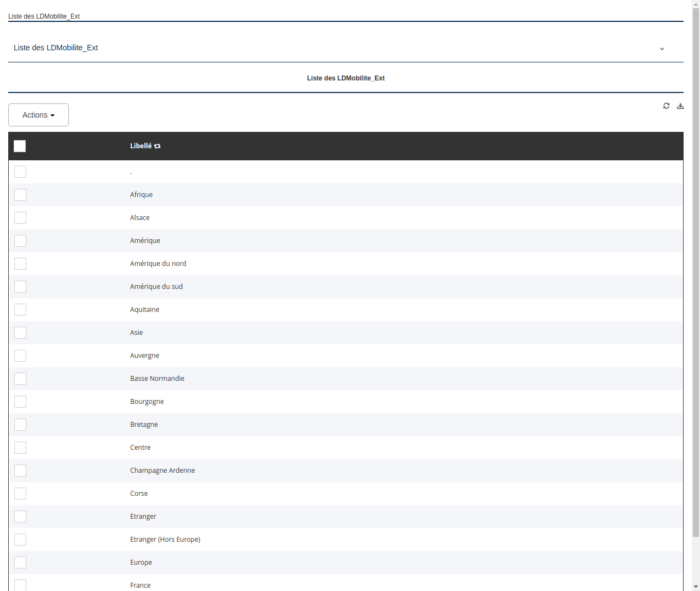
Task: Click the Liste des LDMobilite_Ext centered title
Action: [346, 78]
